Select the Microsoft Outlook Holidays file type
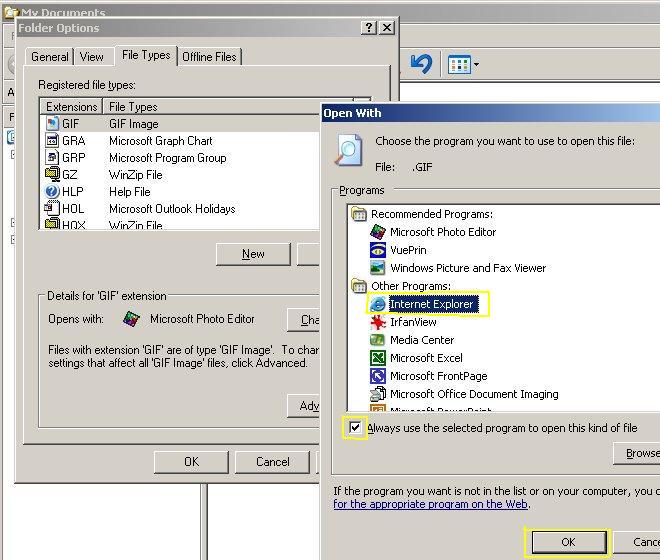Image resolution: width=660 pixels, height=560 pixels. coord(172,209)
